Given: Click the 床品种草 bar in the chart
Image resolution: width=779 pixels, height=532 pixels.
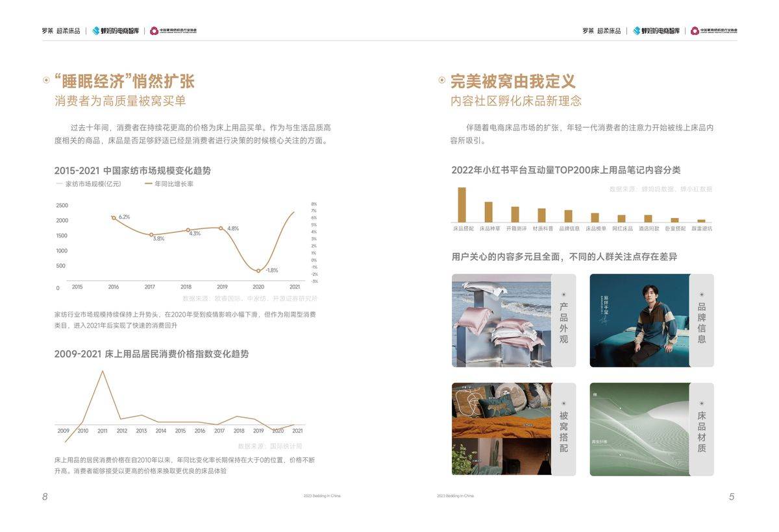Looking at the screenshot, I should [489, 212].
